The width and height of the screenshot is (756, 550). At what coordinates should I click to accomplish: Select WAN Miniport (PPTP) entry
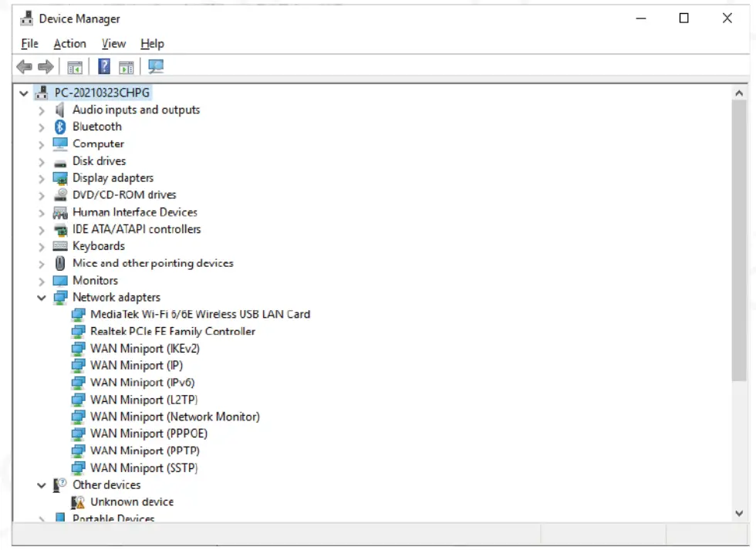(145, 450)
